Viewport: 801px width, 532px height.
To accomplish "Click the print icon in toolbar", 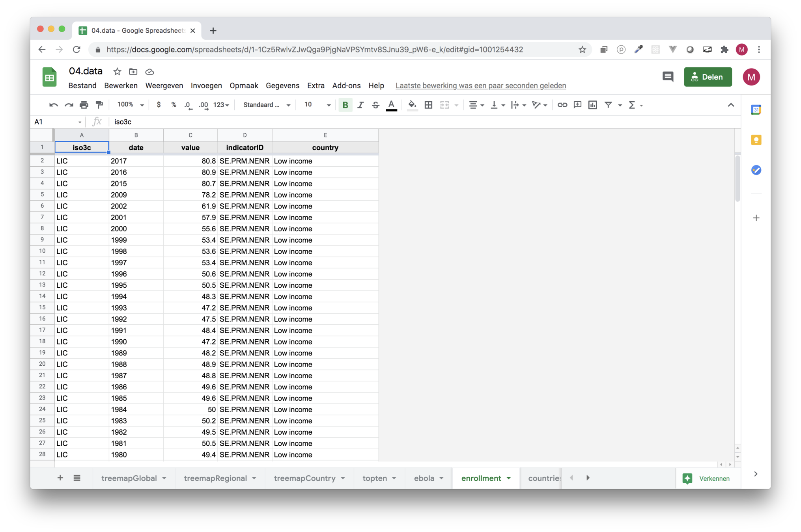I will point(84,105).
